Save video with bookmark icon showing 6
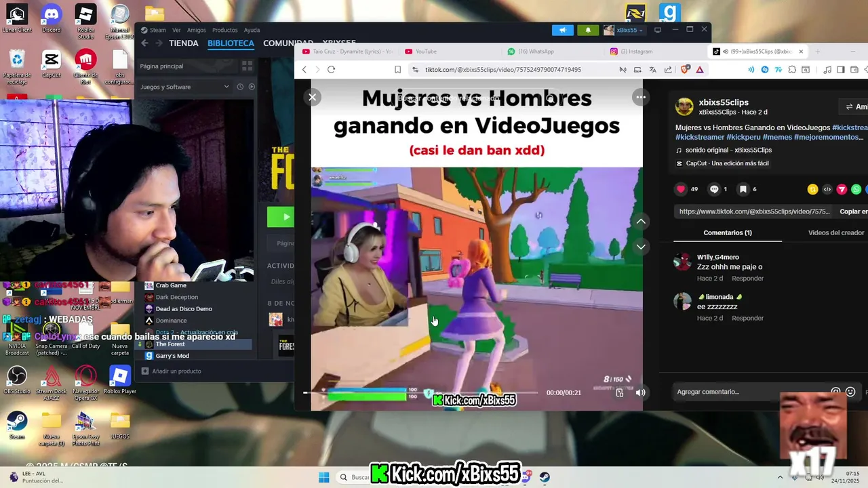The image size is (868, 488). (x=743, y=189)
